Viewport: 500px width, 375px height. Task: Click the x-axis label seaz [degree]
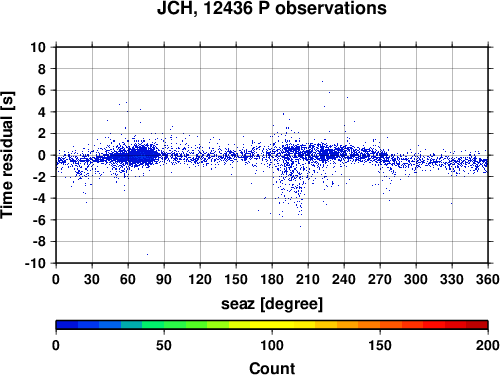click(272, 304)
